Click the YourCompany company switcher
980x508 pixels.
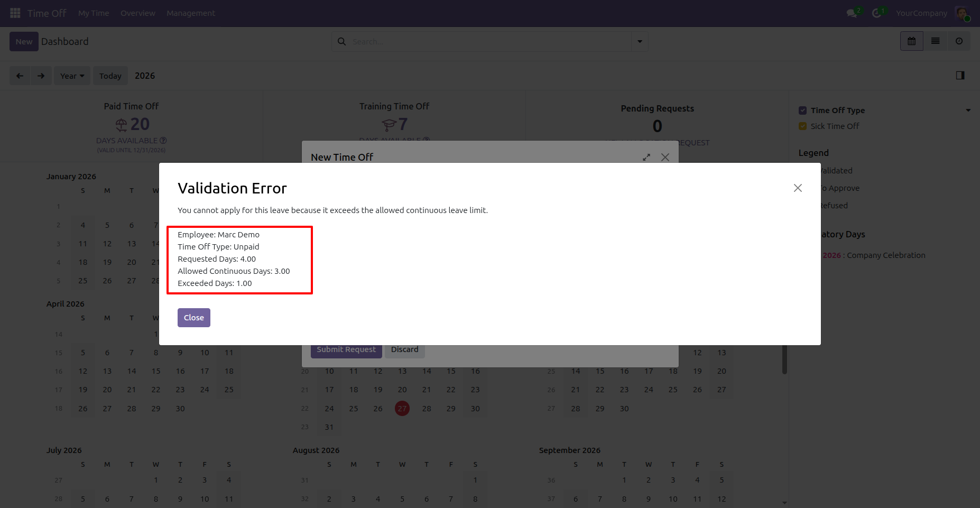click(921, 13)
